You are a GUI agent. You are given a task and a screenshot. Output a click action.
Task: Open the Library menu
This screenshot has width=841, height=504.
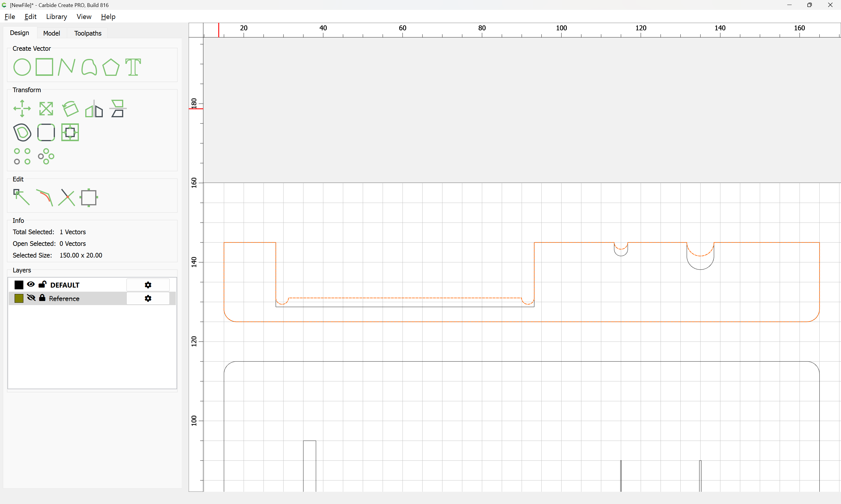(56, 17)
